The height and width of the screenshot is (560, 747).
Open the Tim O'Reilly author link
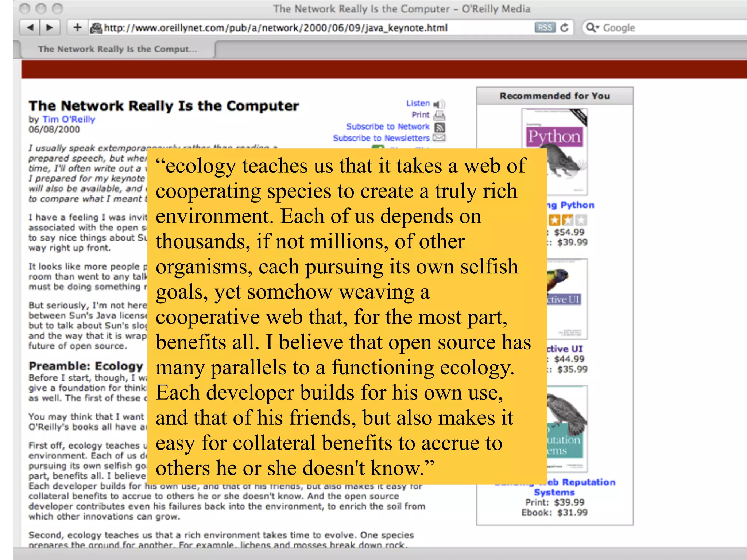69,119
